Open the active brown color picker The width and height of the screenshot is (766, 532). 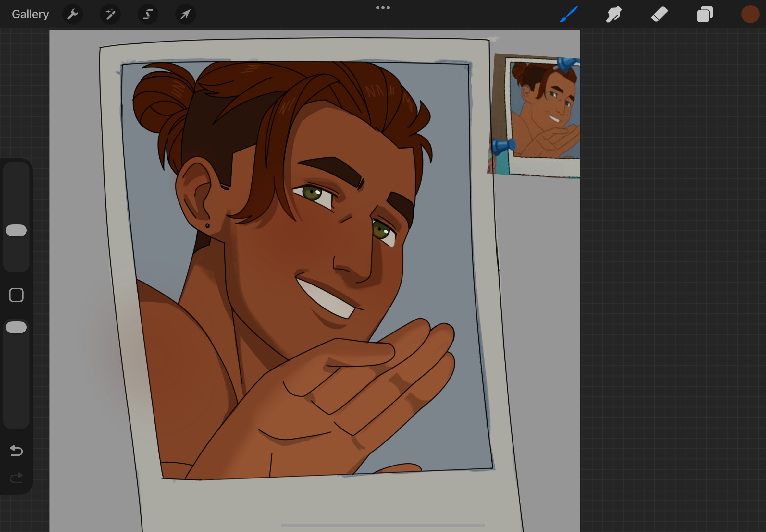click(x=750, y=14)
